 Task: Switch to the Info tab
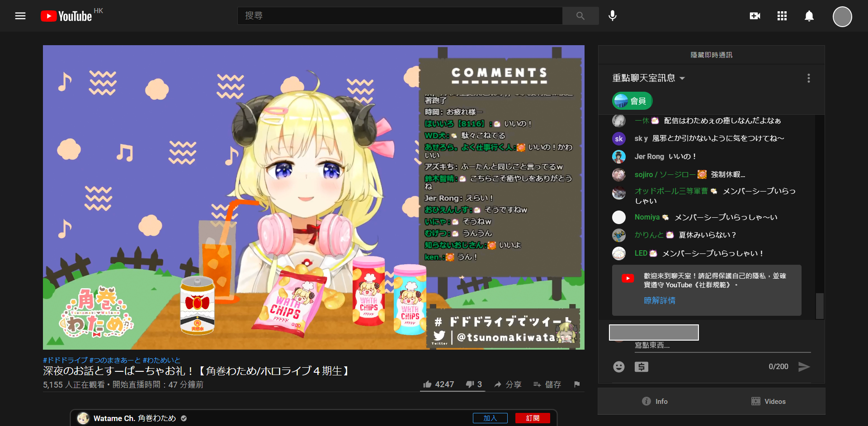[655, 401]
